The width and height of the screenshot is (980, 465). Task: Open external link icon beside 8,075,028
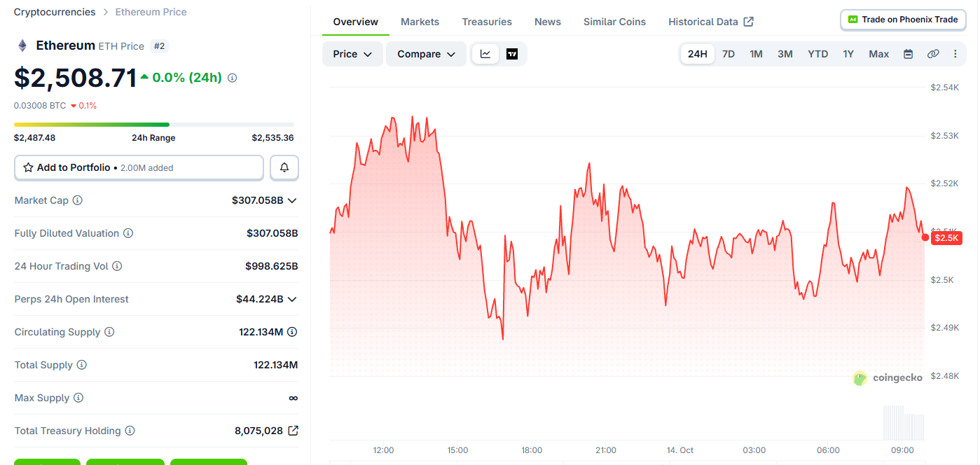coord(294,431)
